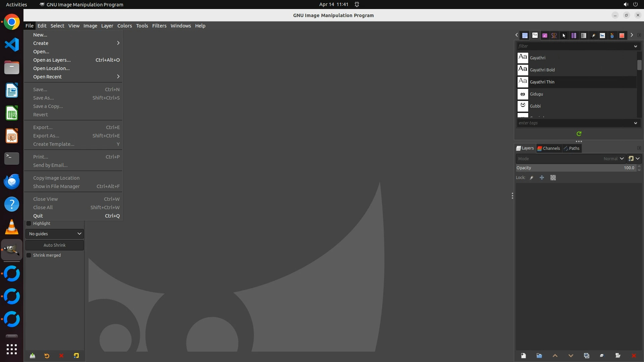644x362 pixels.
Task: Open the Symmetry Painting dock tab
Action: (x=554, y=35)
